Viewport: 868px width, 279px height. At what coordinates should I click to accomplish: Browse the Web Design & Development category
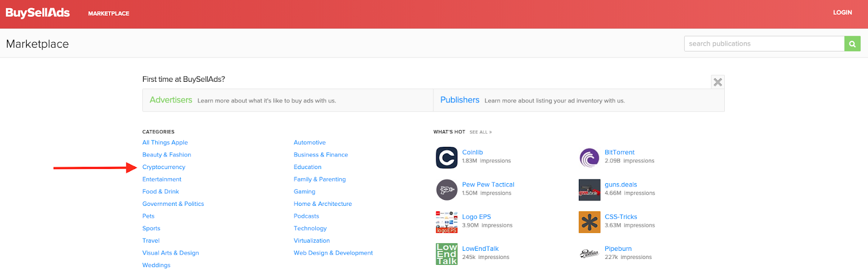coord(333,253)
